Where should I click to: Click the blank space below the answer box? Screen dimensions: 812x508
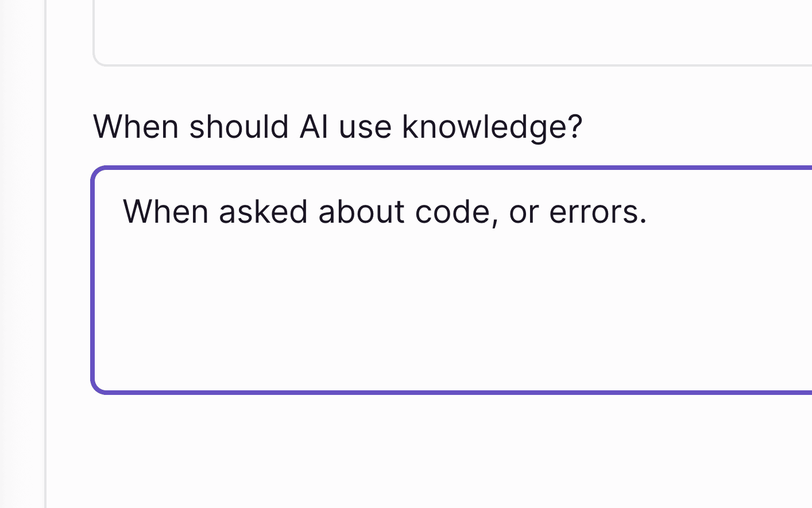(x=402, y=448)
